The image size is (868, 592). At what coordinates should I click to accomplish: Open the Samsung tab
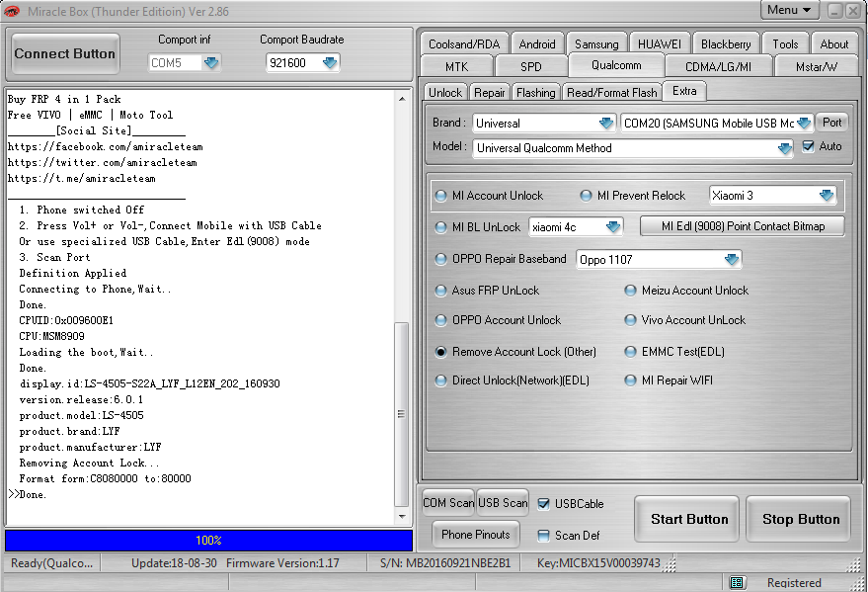(596, 43)
